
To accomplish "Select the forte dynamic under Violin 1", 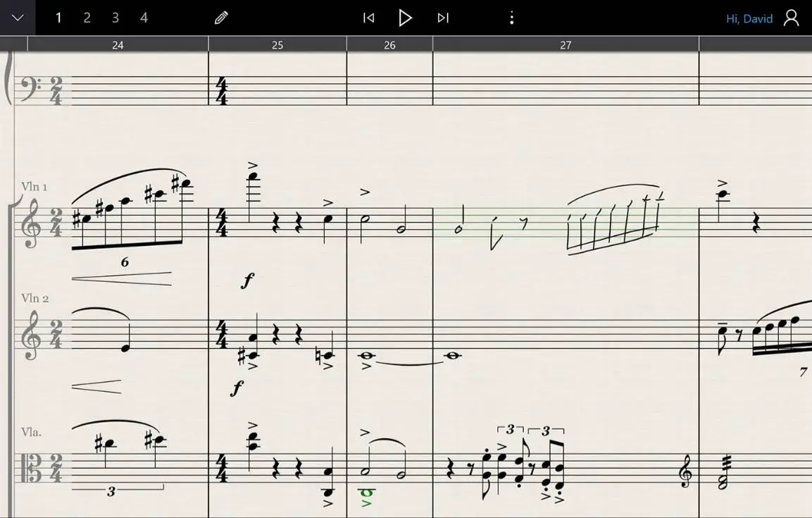I will [x=247, y=280].
